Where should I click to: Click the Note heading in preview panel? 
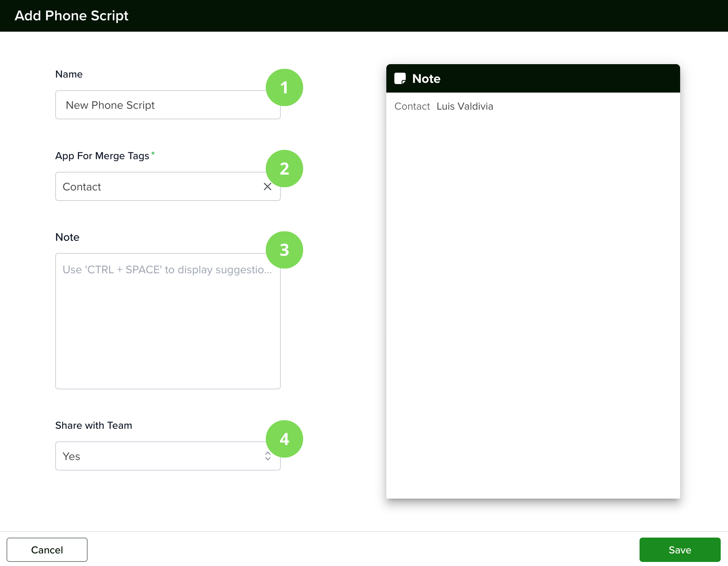(426, 78)
